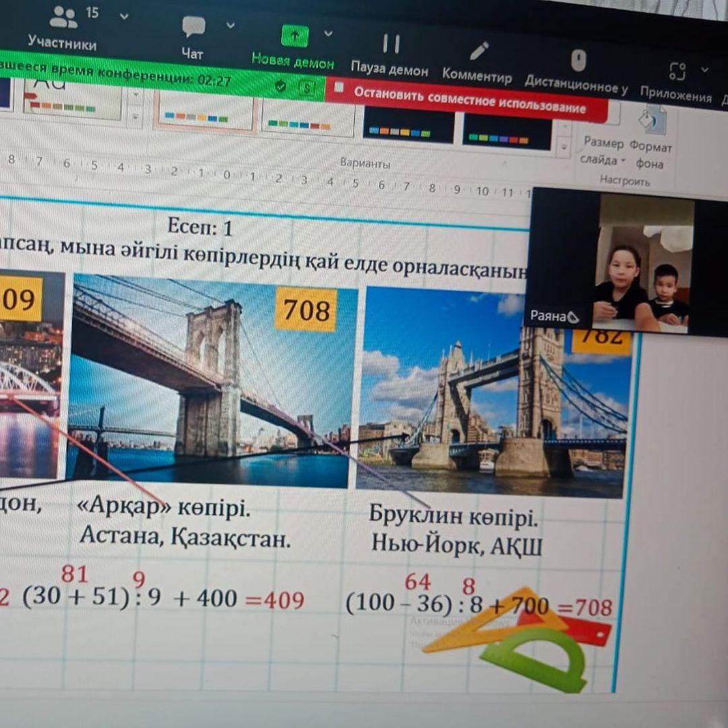
Task: Click the red 81 above the first expression
Action: [75, 574]
